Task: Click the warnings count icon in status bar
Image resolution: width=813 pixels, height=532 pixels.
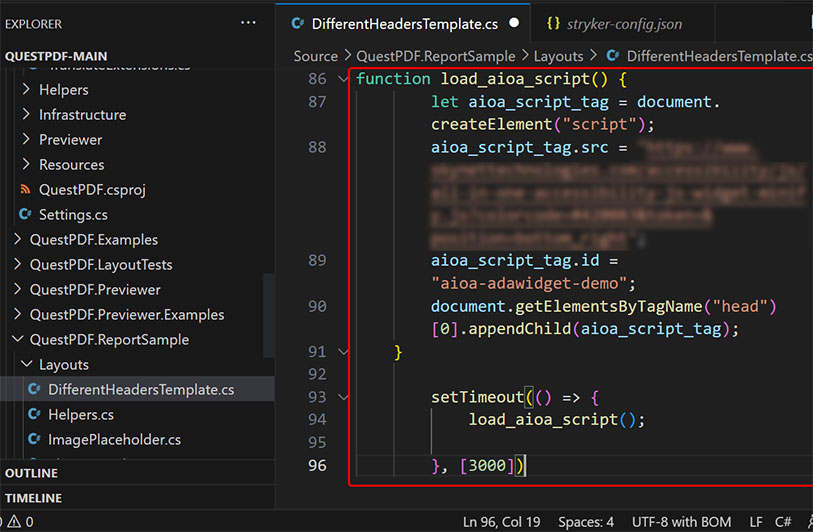Action: point(13,521)
